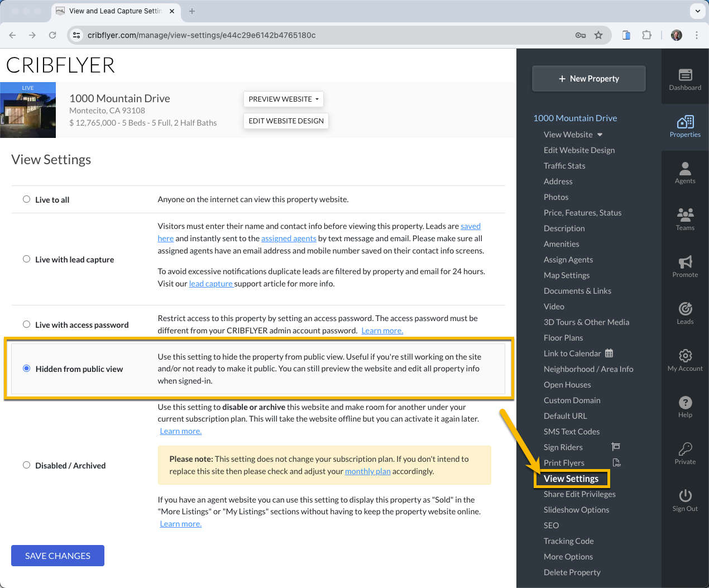Open the Promote megaphone icon
This screenshot has width=709, height=588.
pyautogui.click(x=685, y=262)
